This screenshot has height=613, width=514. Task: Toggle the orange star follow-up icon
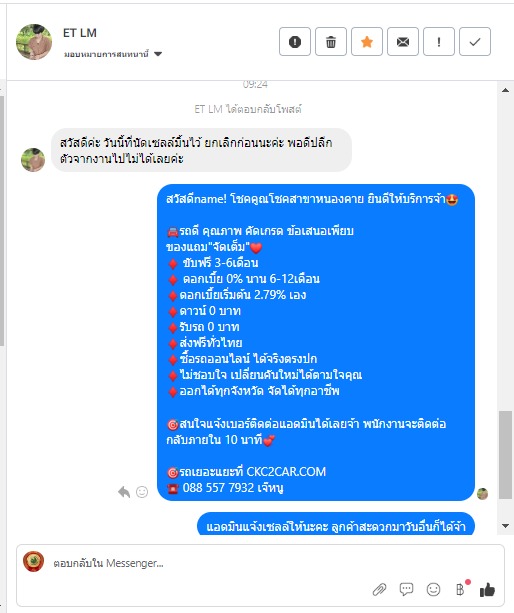[x=367, y=41]
